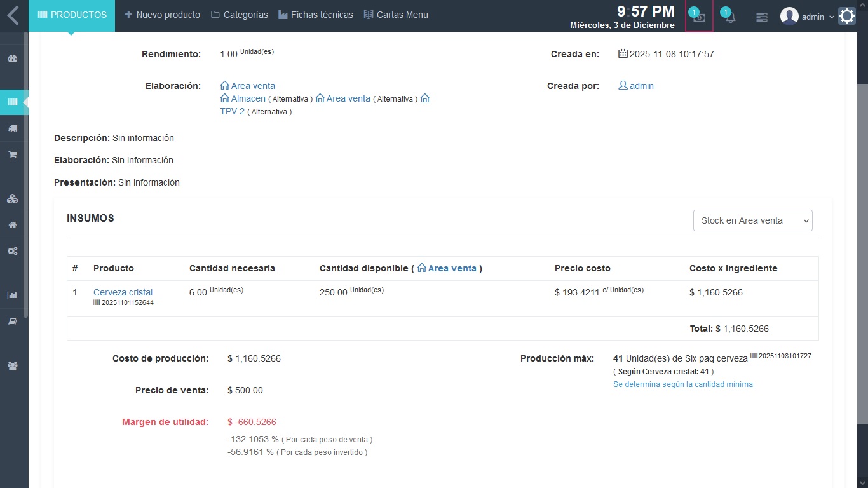Open the dashboard gauge icon in sidebar
Image resolution: width=868 pixels, height=488 pixels.
12,58
